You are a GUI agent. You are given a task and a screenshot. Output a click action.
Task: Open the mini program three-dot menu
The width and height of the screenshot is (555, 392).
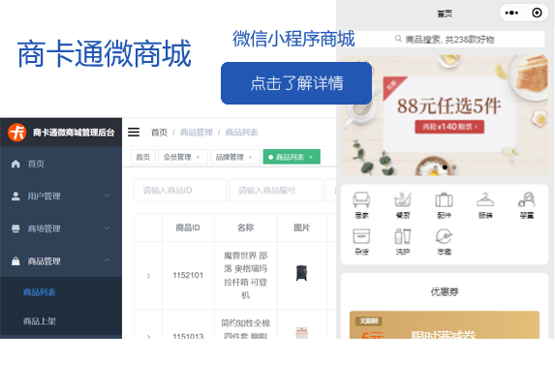511,14
